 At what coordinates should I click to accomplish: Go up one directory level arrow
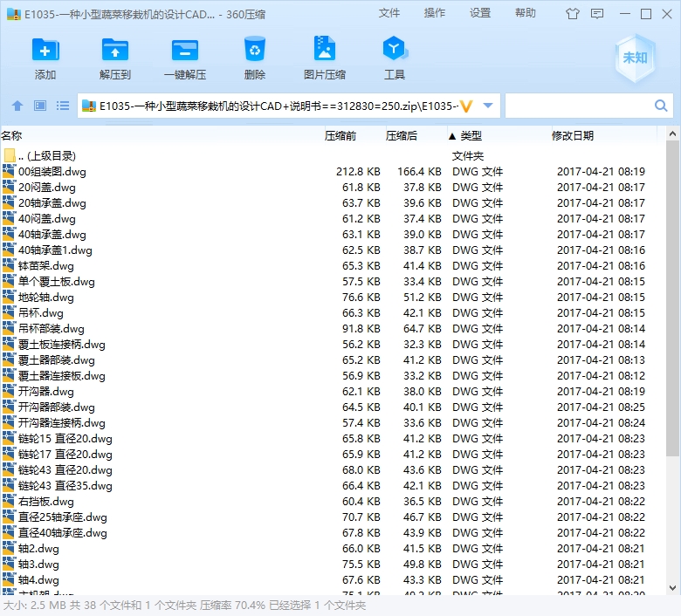17,106
